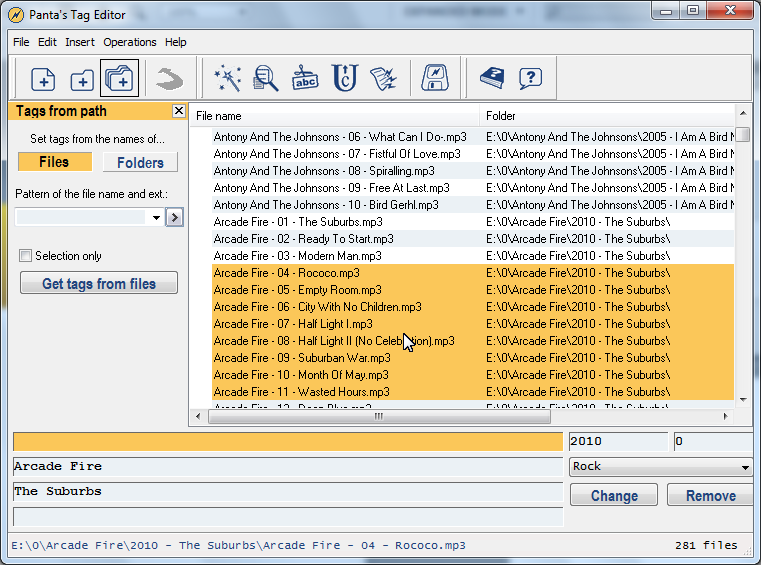
Task: Open the Operations menu
Action: [x=130, y=42]
